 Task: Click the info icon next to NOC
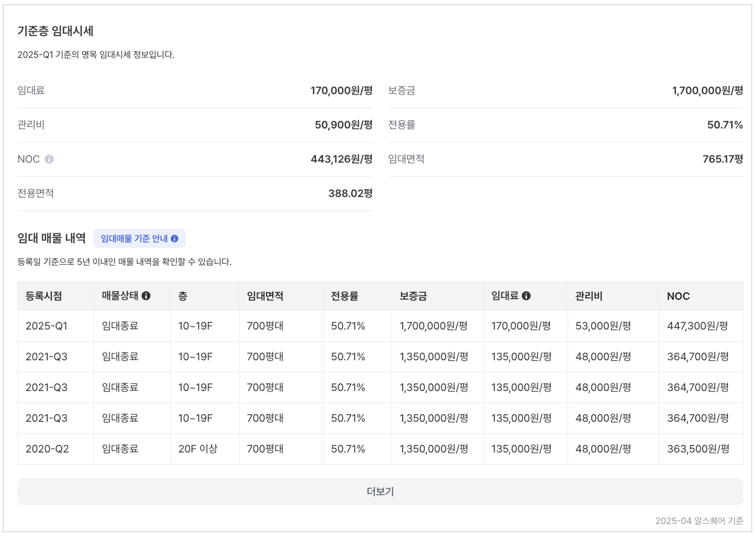(49, 159)
